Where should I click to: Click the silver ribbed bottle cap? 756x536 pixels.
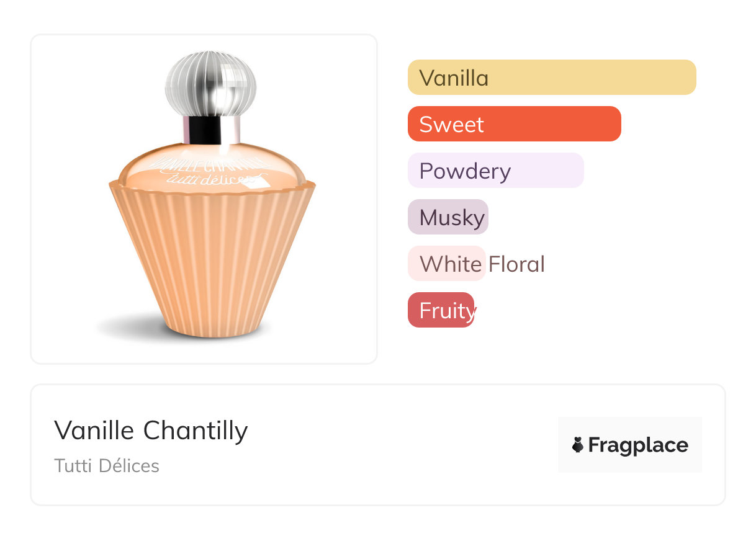click(x=210, y=84)
